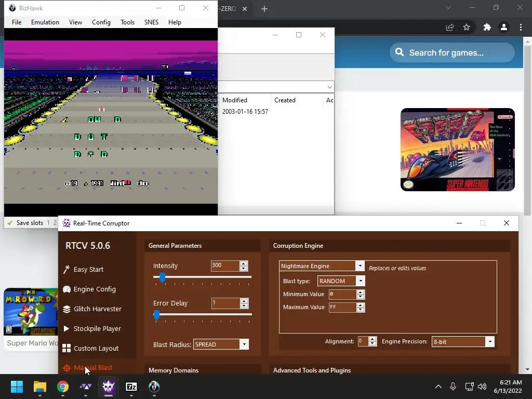Expand the dropdown chevron in file window

pyautogui.click(x=329, y=87)
